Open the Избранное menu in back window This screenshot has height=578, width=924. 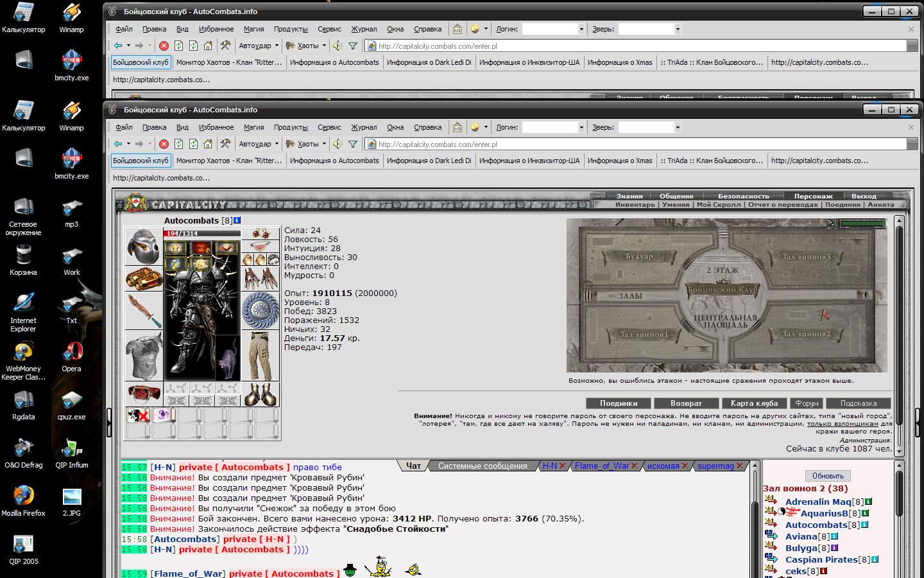tap(216, 29)
